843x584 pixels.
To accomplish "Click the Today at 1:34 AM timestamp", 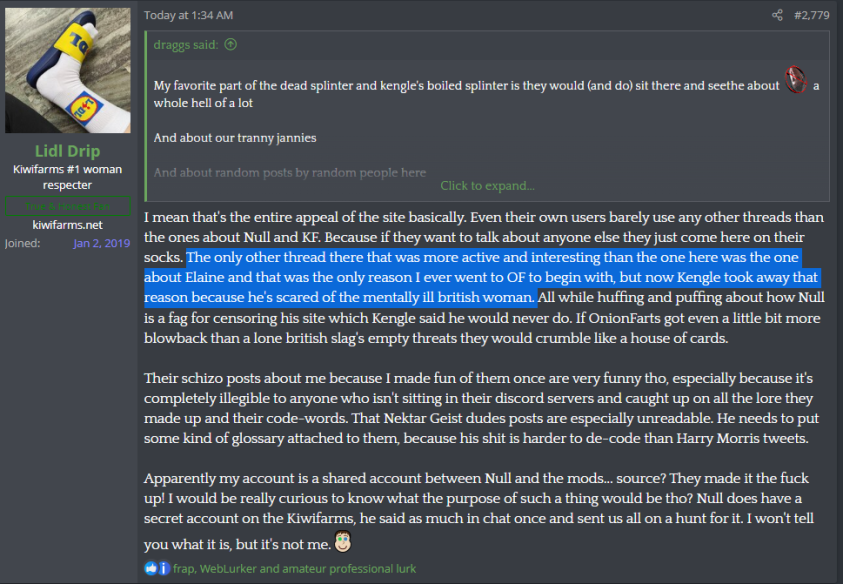I will 189,15.
